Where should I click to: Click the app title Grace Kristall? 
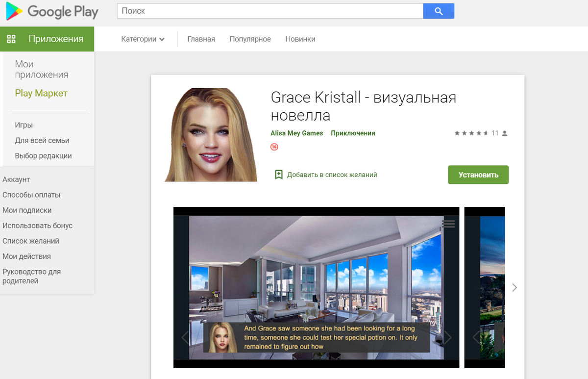pos(363,106)
